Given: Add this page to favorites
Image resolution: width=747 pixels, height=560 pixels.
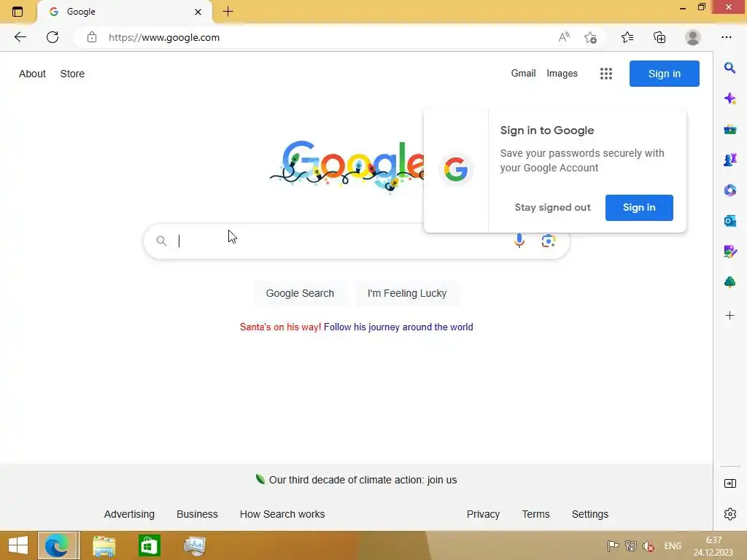Looking at the screenshot, I should pyautogui.click(x=590, y=38).
